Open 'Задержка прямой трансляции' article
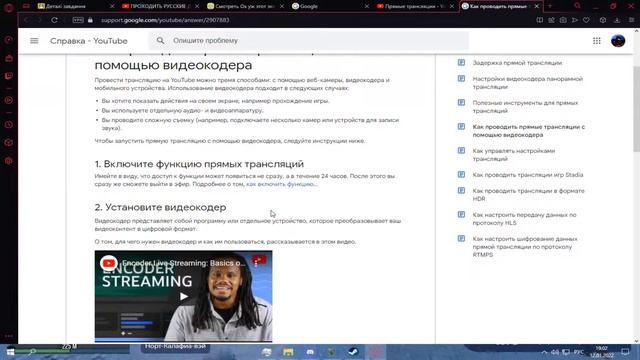 pos(517,63)
